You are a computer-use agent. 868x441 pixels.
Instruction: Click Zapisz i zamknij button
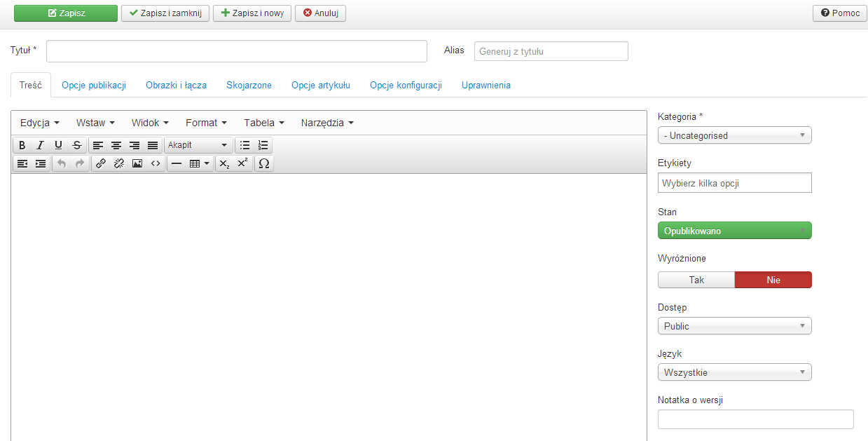[165, 13]
